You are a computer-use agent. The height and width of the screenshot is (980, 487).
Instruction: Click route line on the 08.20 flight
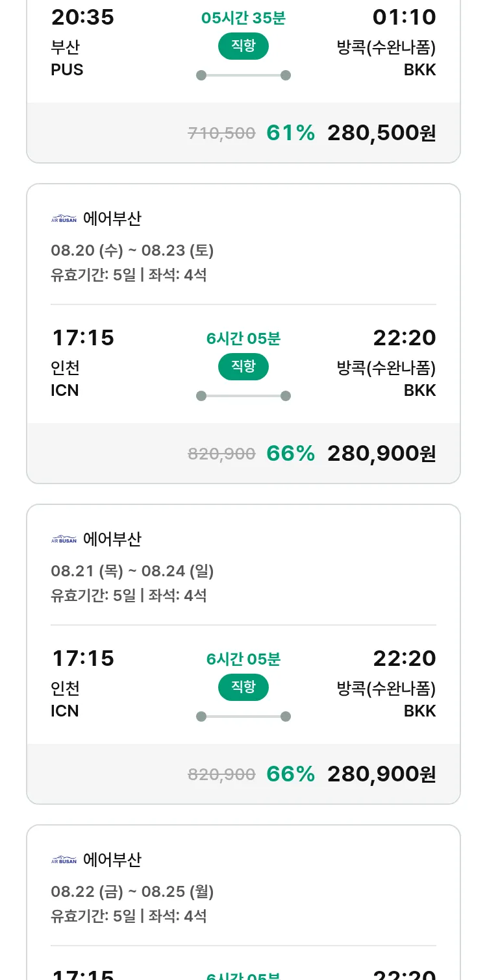click(243, 396)
